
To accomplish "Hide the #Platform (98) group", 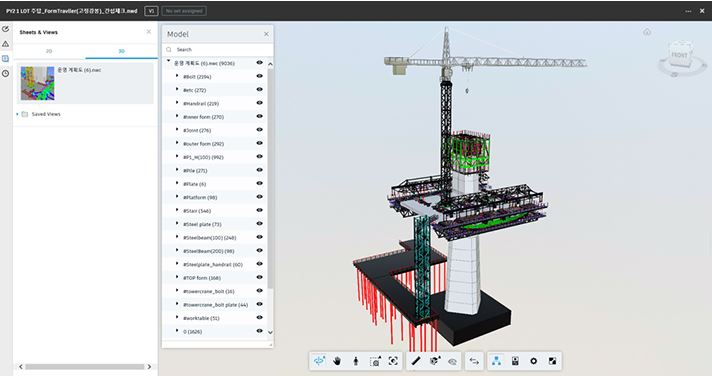I will [x=260, y=197].
